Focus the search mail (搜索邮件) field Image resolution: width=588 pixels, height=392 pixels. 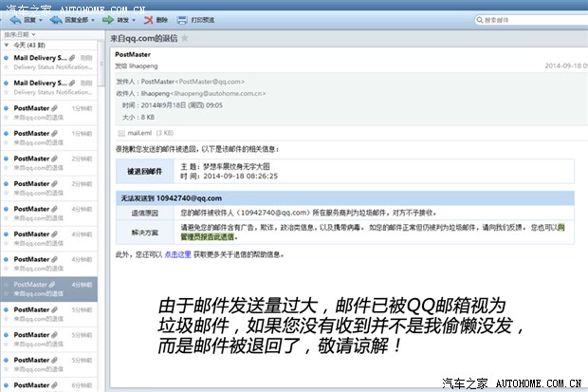(532, 20)
